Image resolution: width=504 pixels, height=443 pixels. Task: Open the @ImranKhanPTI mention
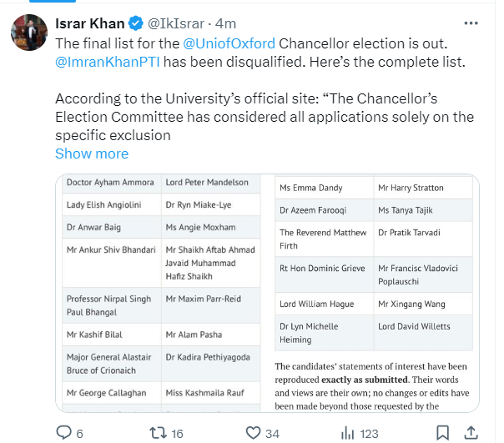105,60
